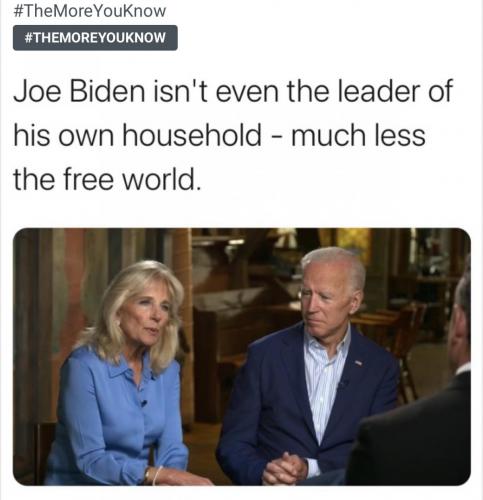Open the #TheMoreYouKnow hashtag text link
This screenshot has width=483, height=500.
pos(90,11)
